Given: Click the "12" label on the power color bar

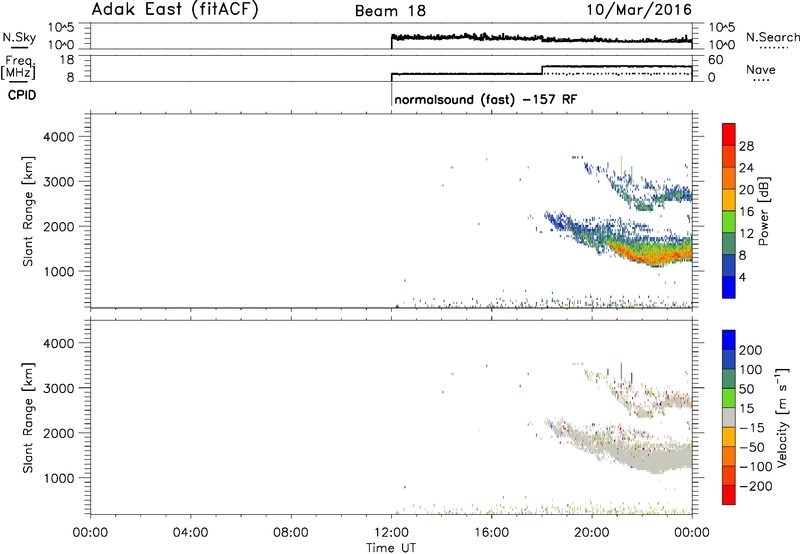Looking at the screenshot, I should (x=746, y=234).
